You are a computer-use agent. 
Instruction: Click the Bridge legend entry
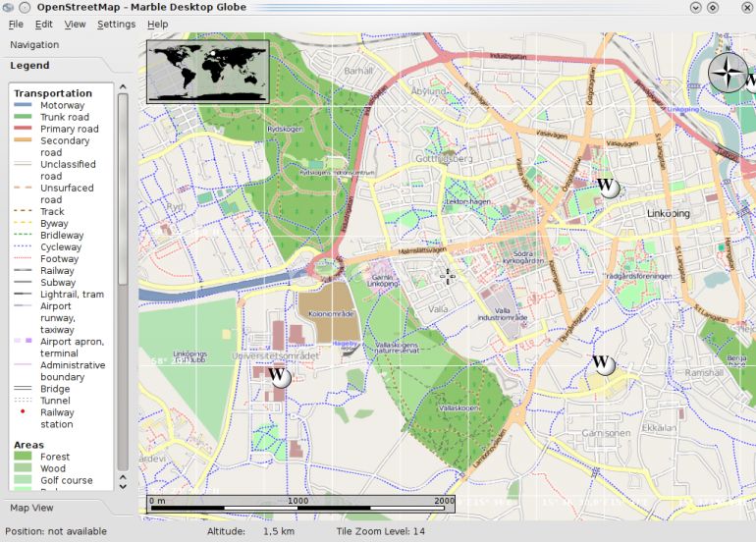[55, 389]
